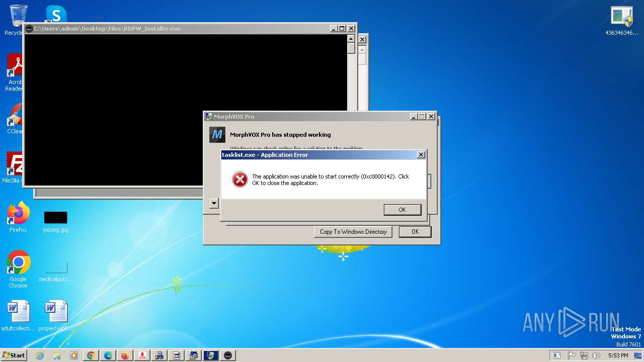
Task: Click the tray icon left of Action Center flag
Action: [x=556, y=355]
